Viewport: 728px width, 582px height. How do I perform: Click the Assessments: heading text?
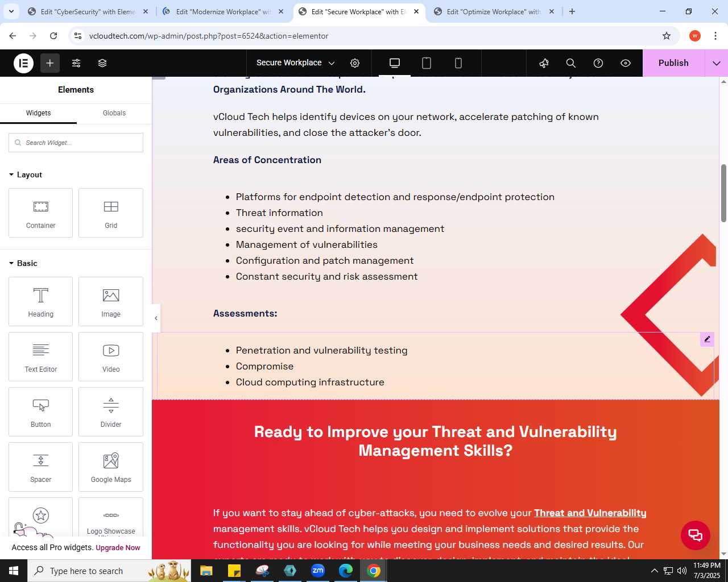coord(245,313)
